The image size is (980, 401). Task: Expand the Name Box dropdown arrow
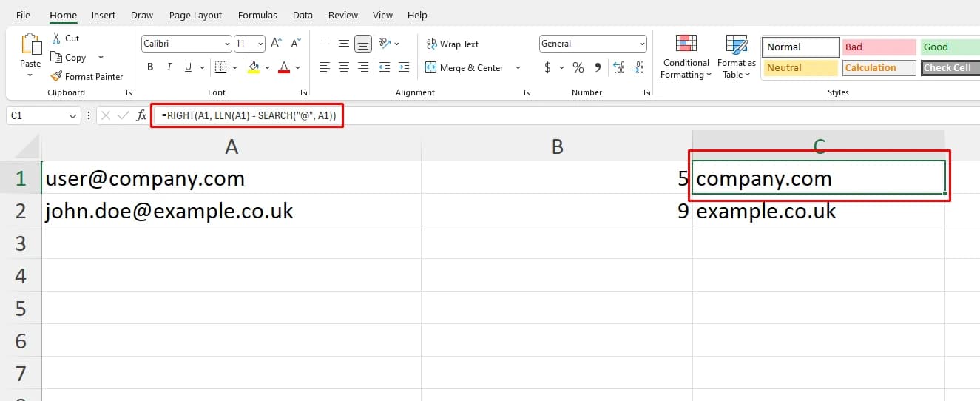[x=72, y=116]
